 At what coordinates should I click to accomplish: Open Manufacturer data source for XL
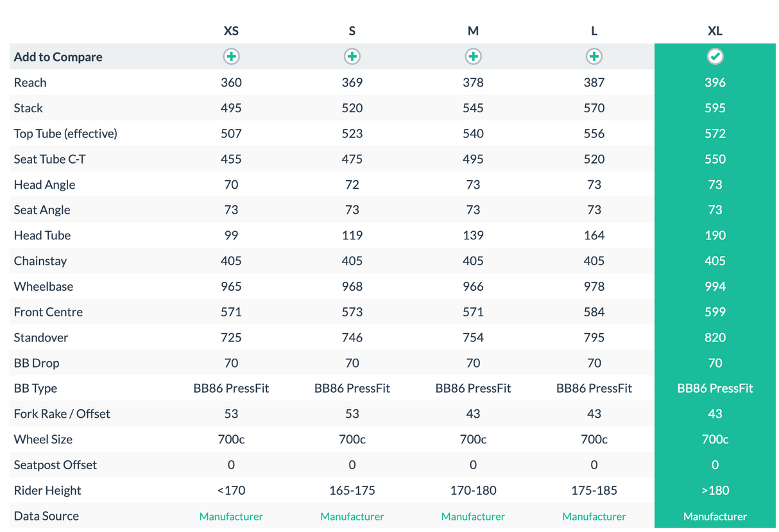coord(715,516)
